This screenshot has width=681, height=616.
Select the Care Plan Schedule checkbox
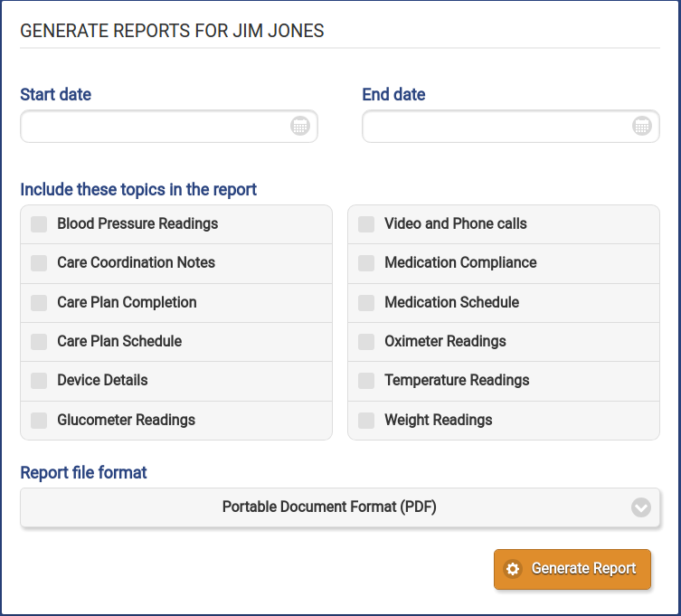pyautogui.click(x=39, y=342)
